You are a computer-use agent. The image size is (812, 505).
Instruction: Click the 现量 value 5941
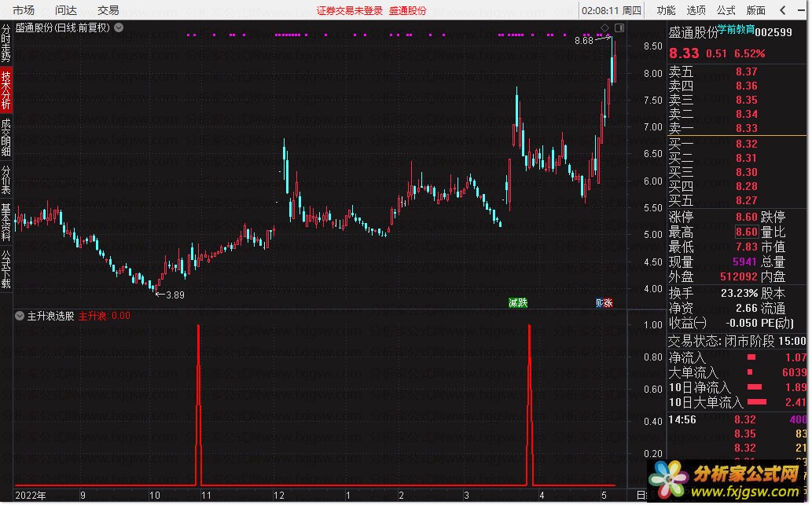coord(744,262)
